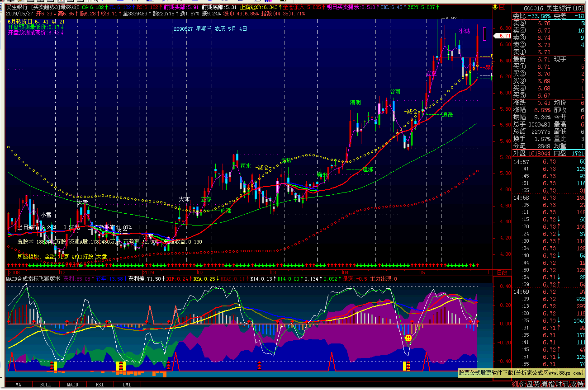Screen dimensions: 588x390
Task: Click the magenta rectangle marker at chart top right
Action: 484,34
